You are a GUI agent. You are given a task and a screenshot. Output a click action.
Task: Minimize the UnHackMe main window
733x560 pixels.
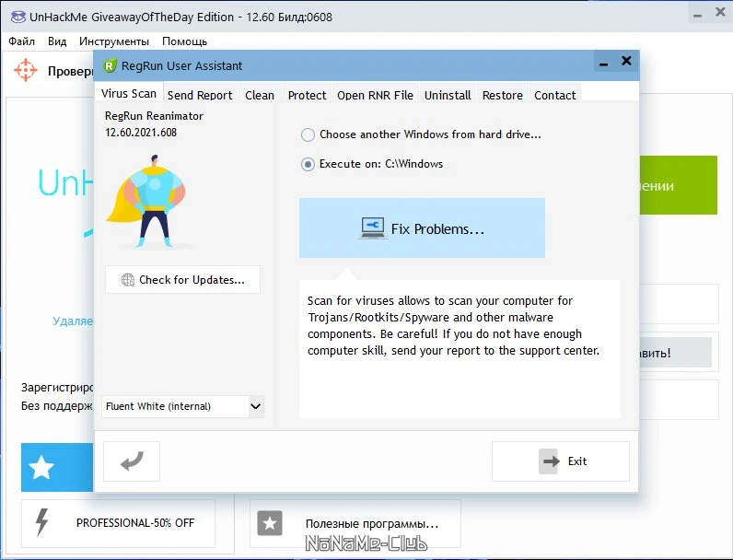pyautogui.click(x=697, y=15)
